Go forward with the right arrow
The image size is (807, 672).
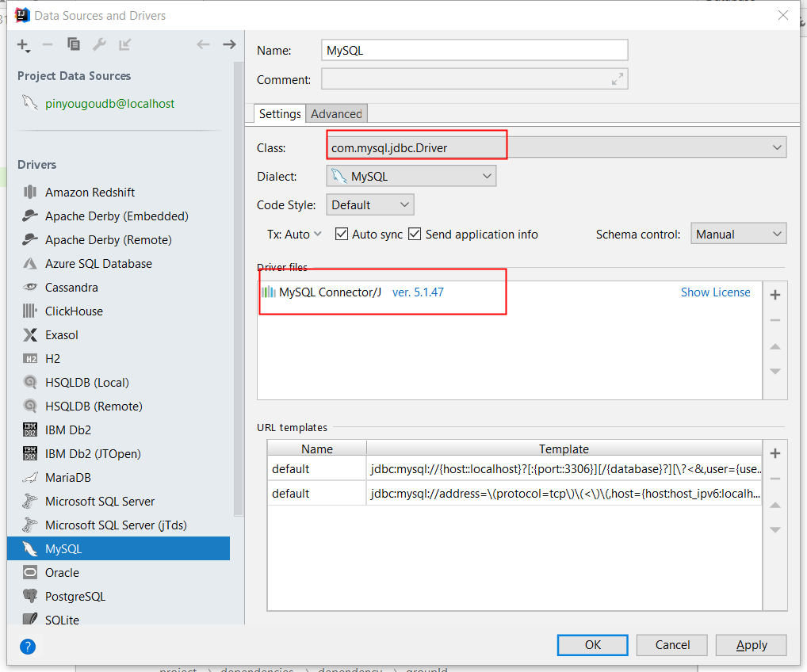coord(229,44)
